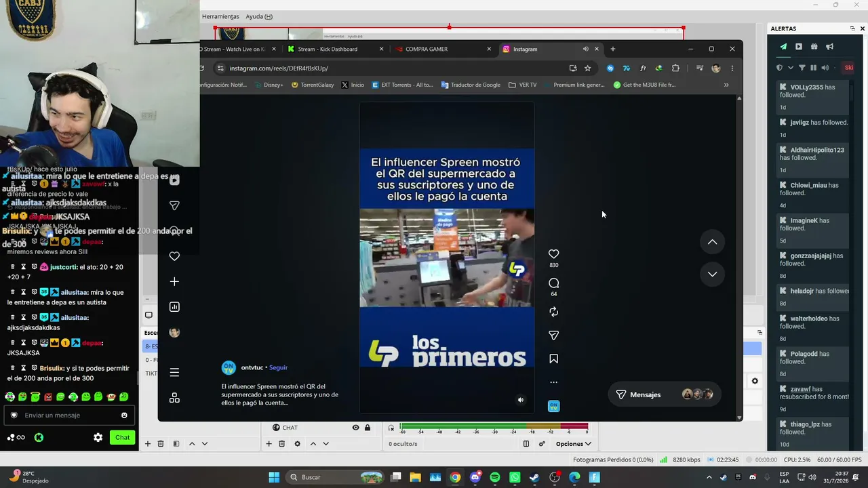Image resolution: width=868 pixels, height=488 pixels.
Task: Click the OBS audio mixer level meter
Action: coord(494,426)
